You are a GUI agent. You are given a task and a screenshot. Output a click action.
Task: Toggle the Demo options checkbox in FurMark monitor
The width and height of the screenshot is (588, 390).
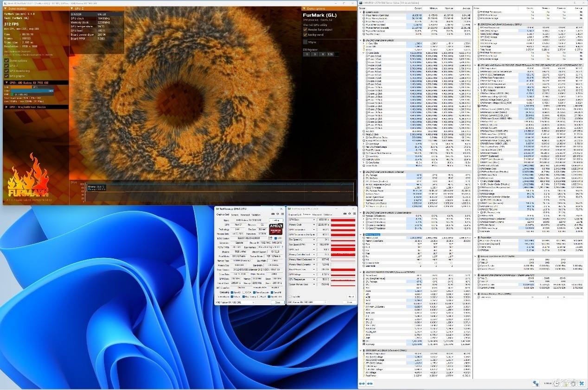pos(6,61)
